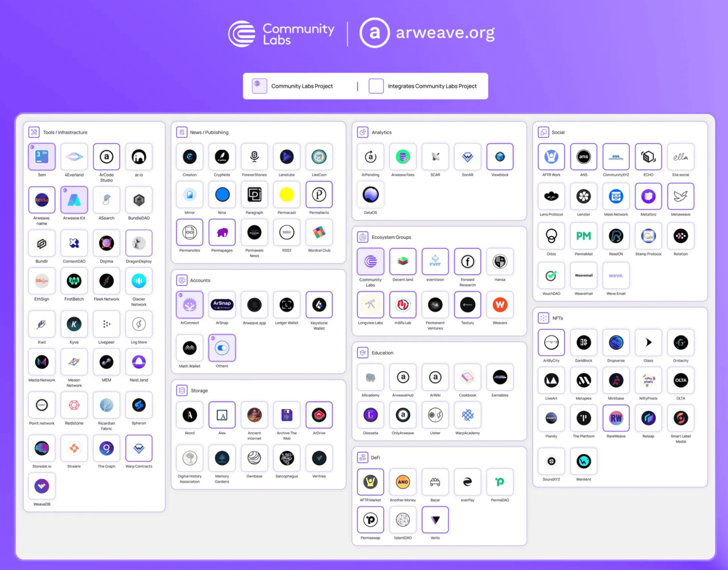Image resolution: width=728 pixels, height=570 pixels.
Task: Click the Tools / Infrastructure section icon
Action: 34,132
